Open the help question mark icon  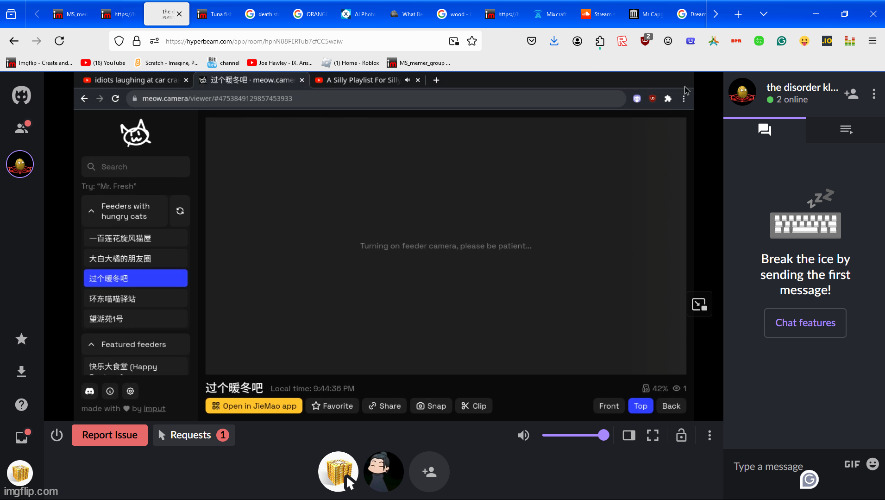(x=21, y=404)
